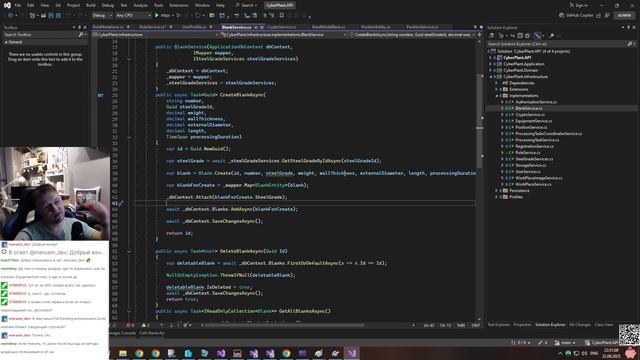Open the Extensions menu
Screen dimensions: 640x360
pos(179,5)
